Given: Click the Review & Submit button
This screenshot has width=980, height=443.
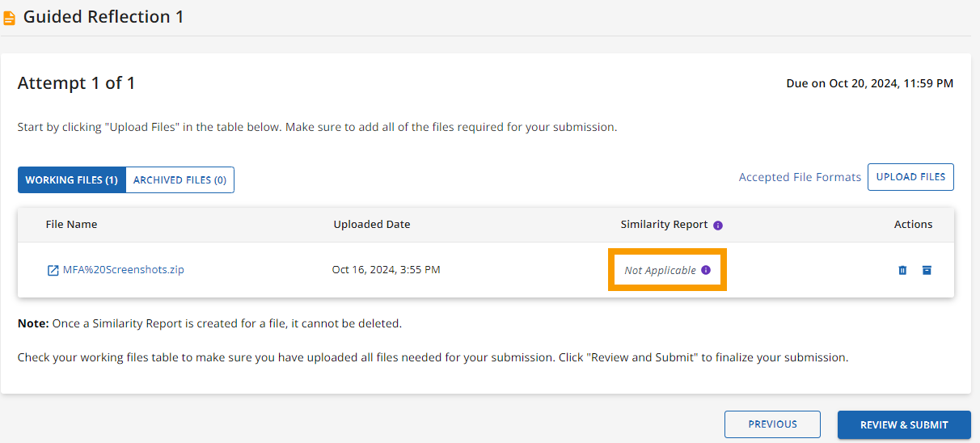Looking at the screenshot, I should coord(904,424).
